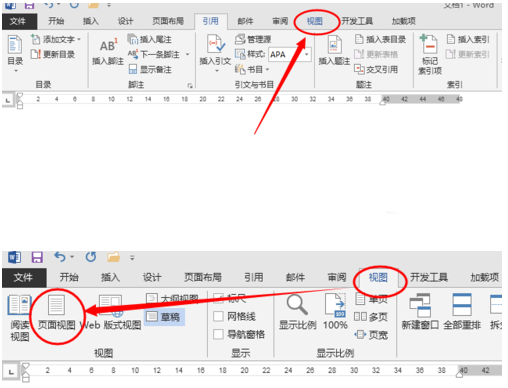Enable the 网格线 gridlines checkbox
The height and width of the screenshot is (388, 508).
(218, 316)
